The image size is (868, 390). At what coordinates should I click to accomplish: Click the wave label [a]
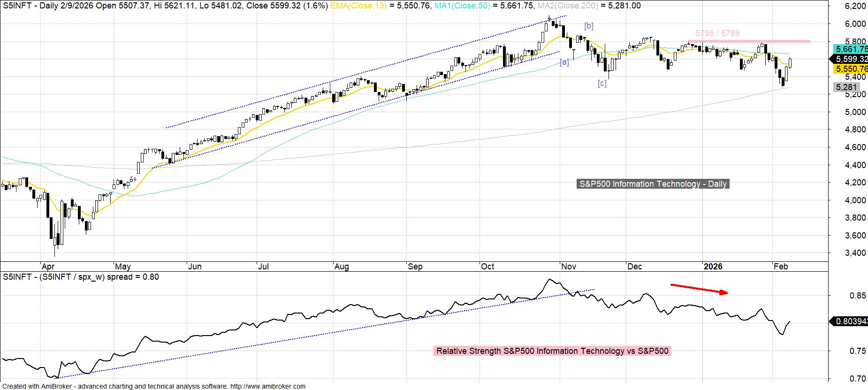coord(564,62)
